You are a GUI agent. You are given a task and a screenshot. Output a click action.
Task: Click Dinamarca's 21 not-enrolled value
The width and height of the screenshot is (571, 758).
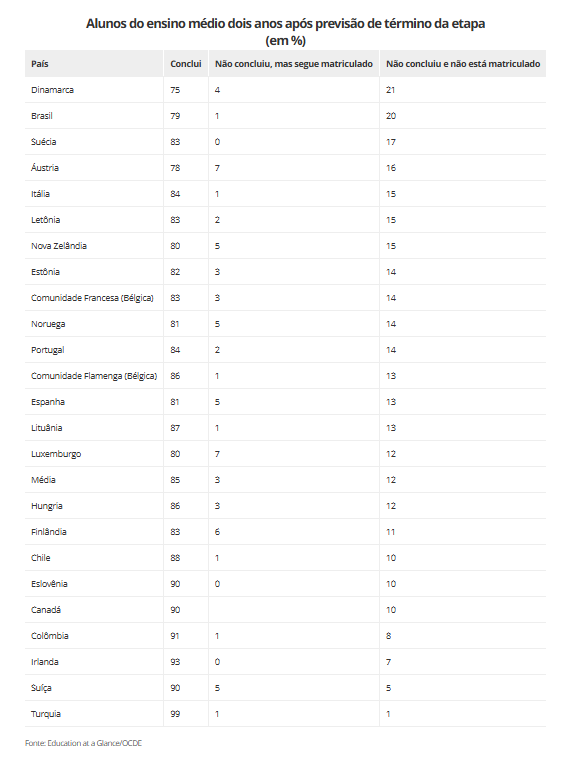tap(391, 90)
